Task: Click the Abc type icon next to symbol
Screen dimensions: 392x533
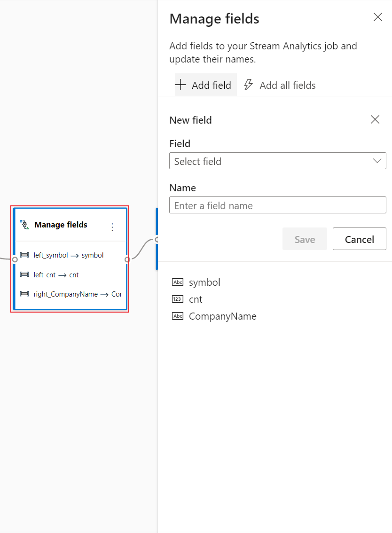Action: (x=177, y=282)
